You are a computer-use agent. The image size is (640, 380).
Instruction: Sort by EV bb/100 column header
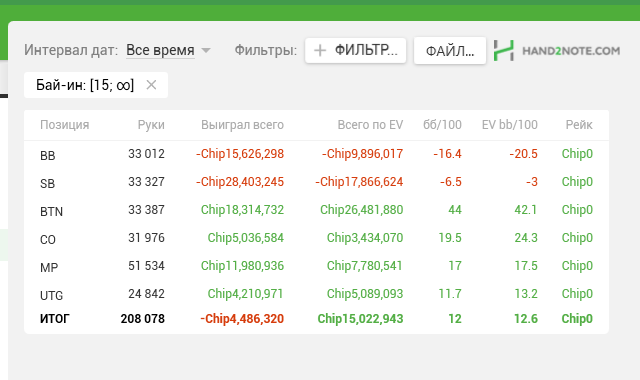point(510,125)
